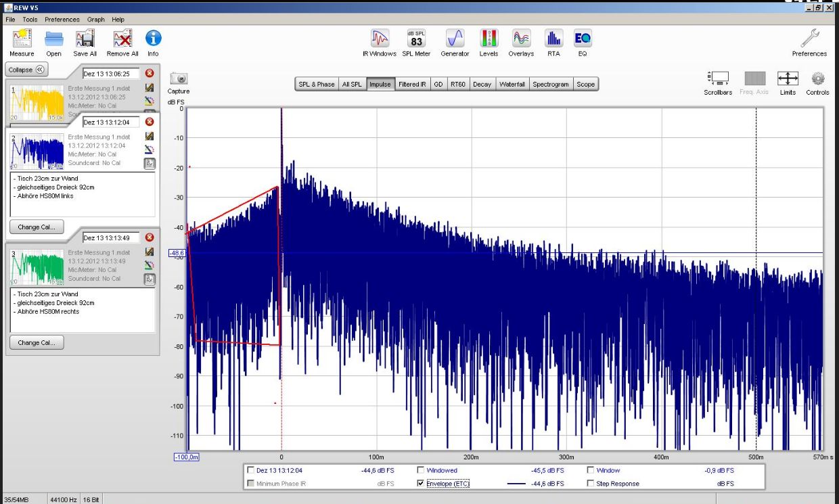Save all measurements with Save All
This screenshot has height=504, width=839.
pyautogui.click(x=85, y=43)
